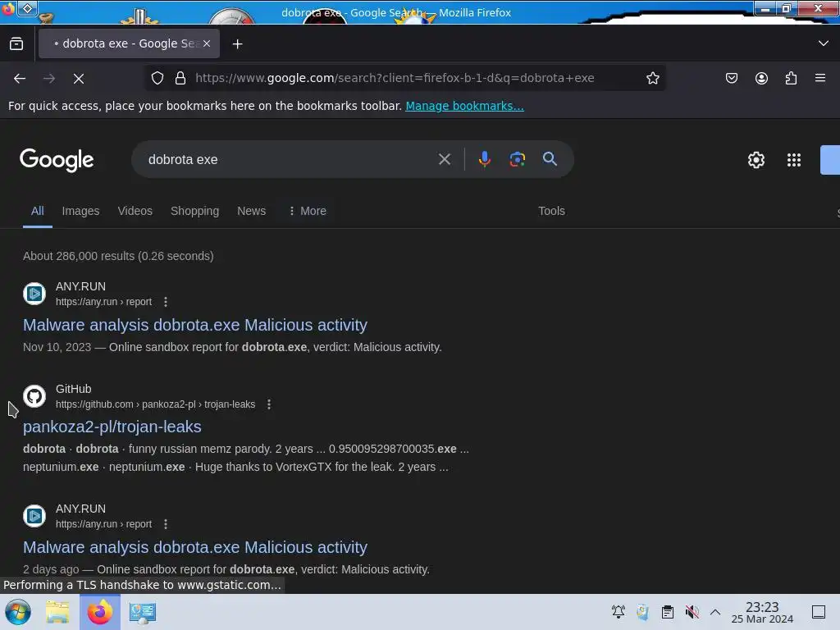Open options menu for first ANY.RUN result
This screenshot has width=840, height=630.
(166, 302)
